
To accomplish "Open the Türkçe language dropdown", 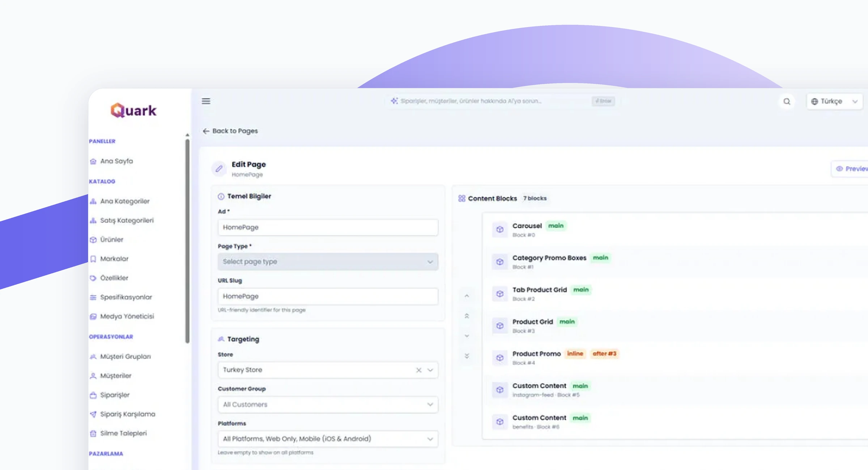I will click(x=834, y=102).
